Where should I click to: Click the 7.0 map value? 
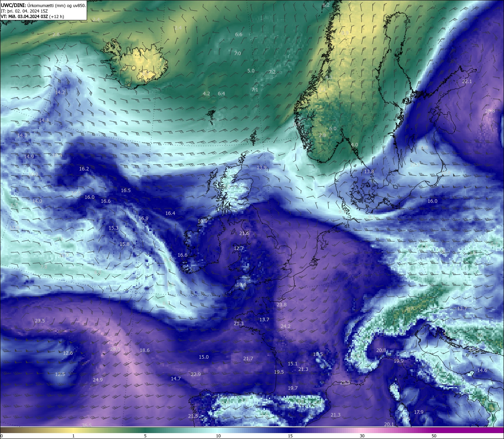(237, 54)
